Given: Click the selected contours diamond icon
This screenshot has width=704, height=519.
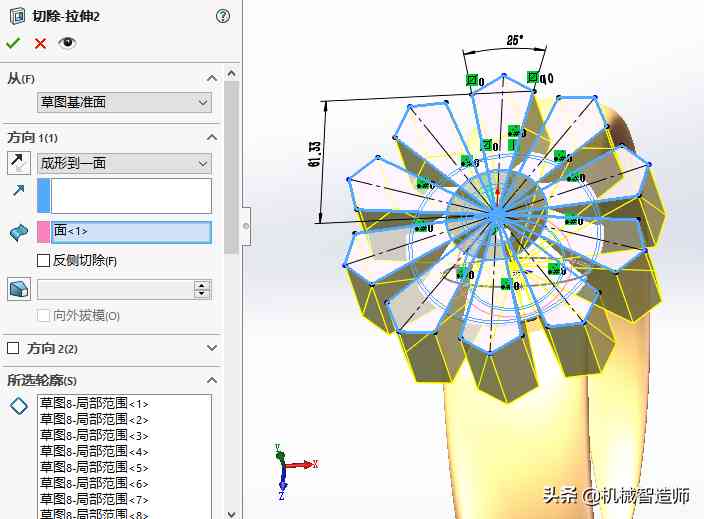Looking at the screenshot, I should 19,405.
